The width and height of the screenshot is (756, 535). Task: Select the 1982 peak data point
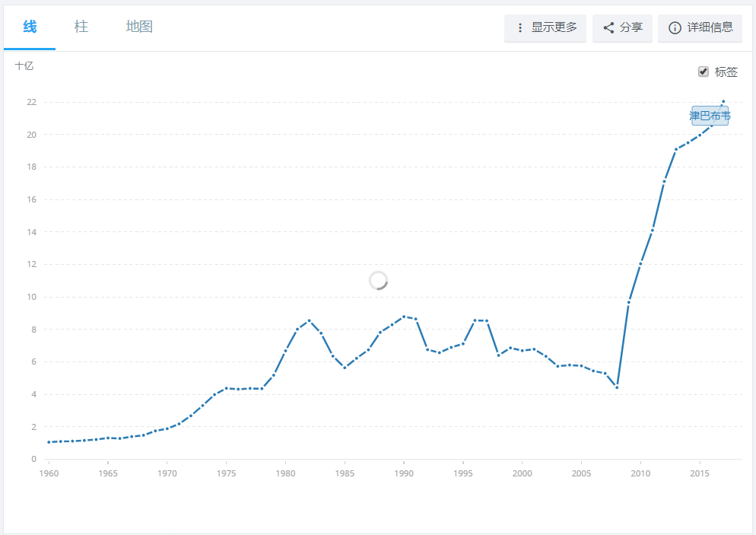pyautogui.click(x=309, y=320)
